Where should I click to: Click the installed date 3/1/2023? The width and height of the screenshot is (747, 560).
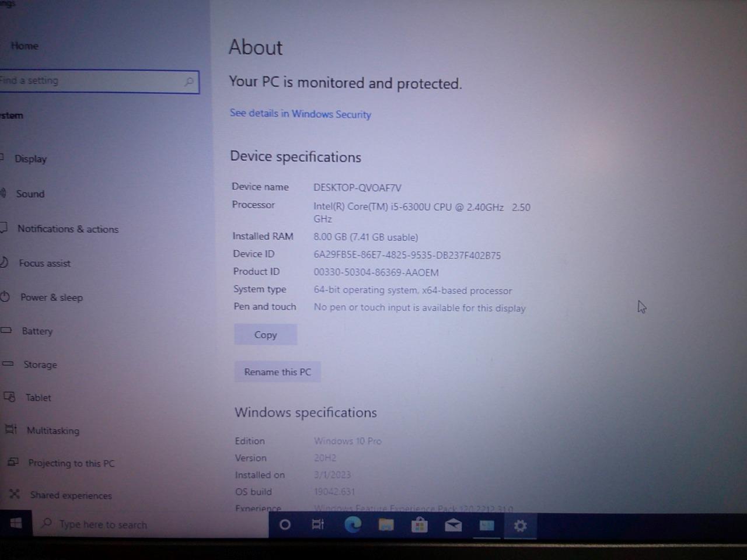click(x=333, y=475)
